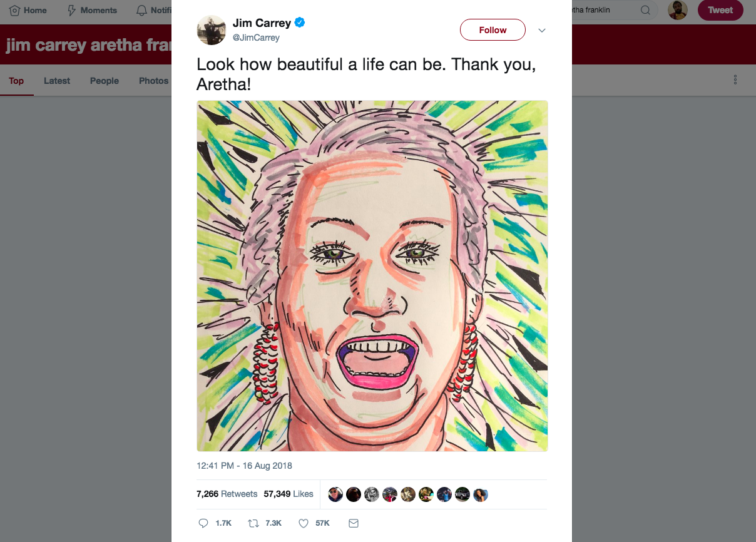Open the 57,349 Likes link

(x=289, y=494)
